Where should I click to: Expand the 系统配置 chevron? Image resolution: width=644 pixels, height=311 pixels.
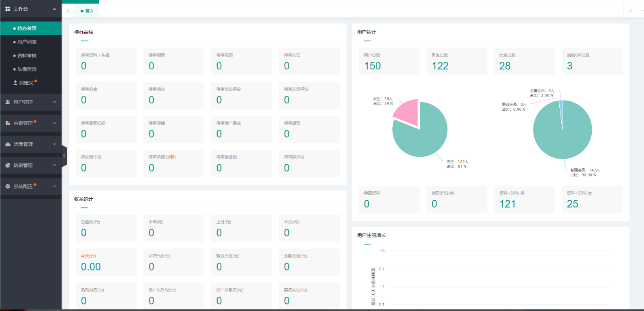point(54,187)
